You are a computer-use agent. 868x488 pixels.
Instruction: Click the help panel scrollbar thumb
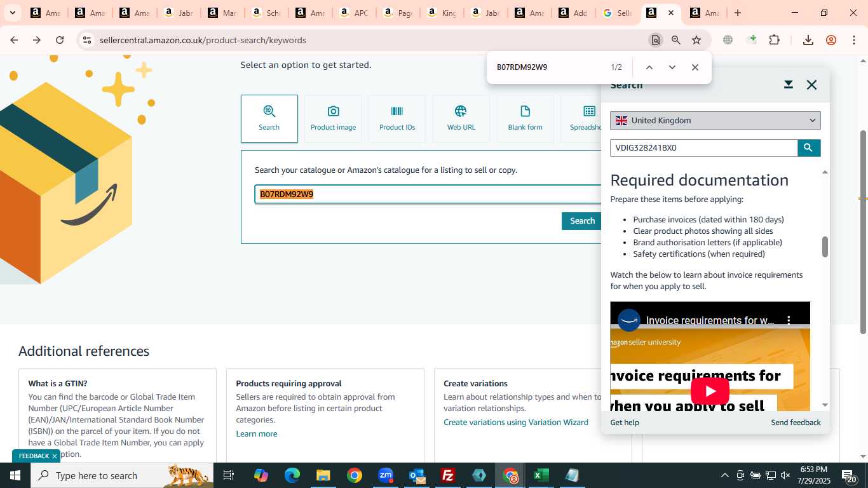click(825, 247)
